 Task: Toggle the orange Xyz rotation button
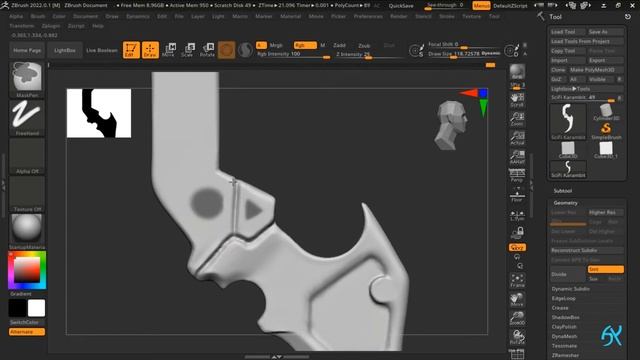tap(517, 247)
